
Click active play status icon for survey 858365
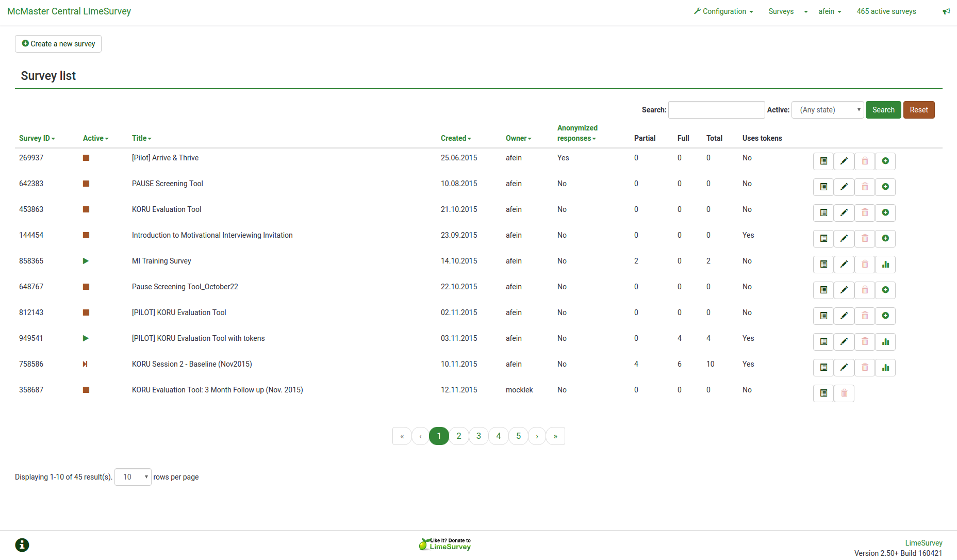click(x=86, y=261)
